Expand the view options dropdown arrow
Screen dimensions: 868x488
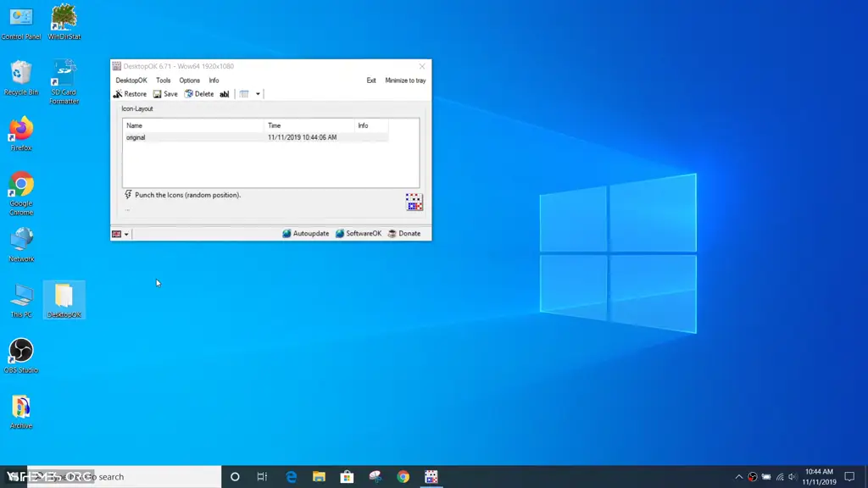pos(258,94)
